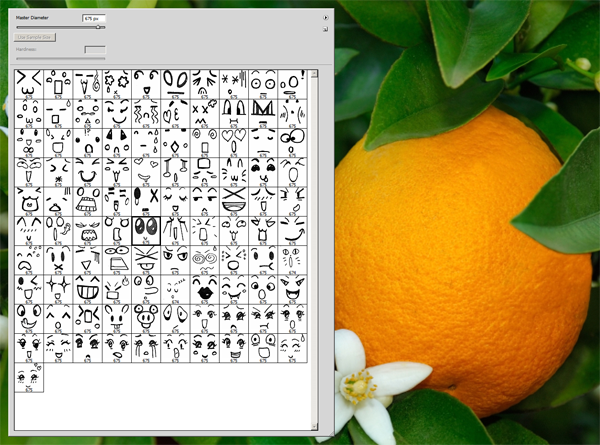Choose the M-shaped face brush

click(262, 112)
